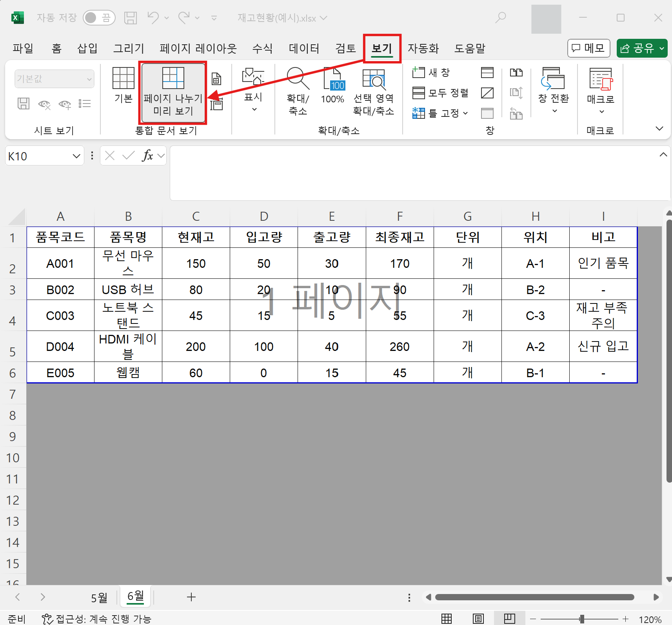Screen dimensions: 672x625
Task: Toggle AutoSave (자동 저장) switch
Action: [x=99, y=18]
